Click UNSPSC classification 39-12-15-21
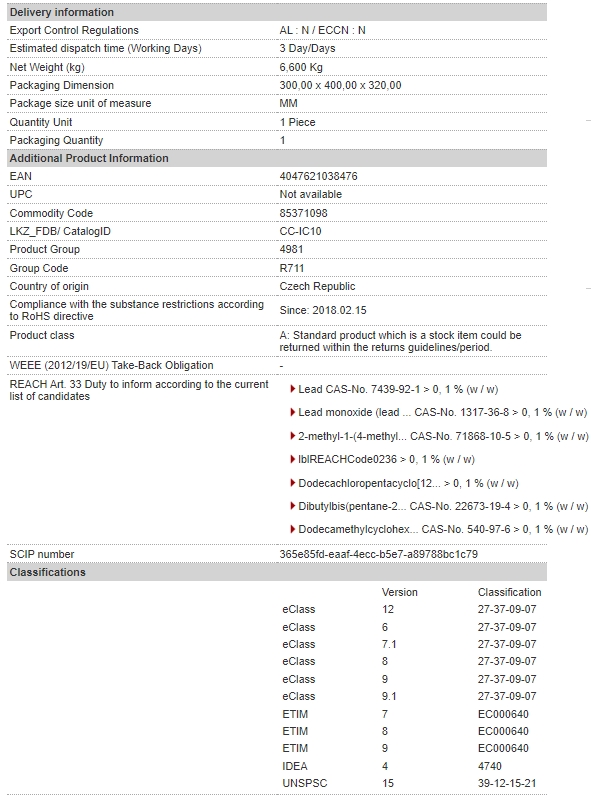591x798 pixels. [x=506, y=783]
